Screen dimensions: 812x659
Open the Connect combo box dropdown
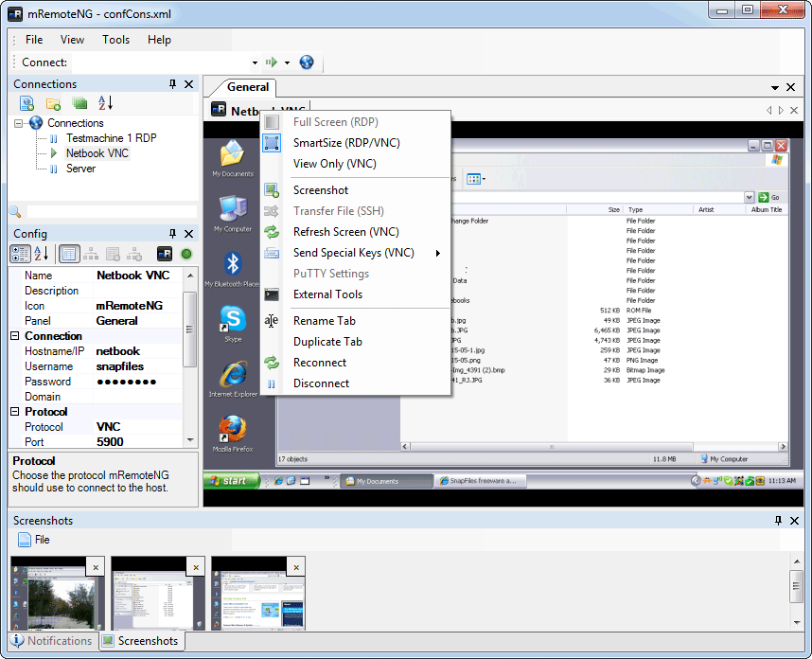coord(254,62)
